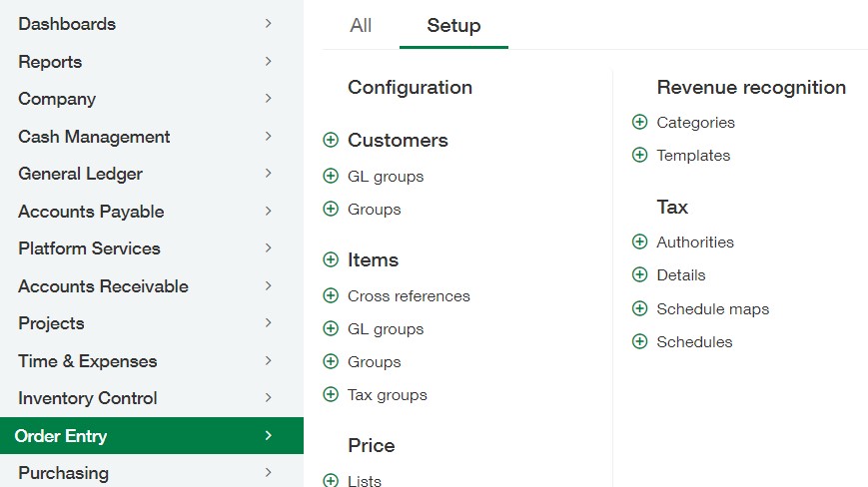Click the plus icon next to Categories
The width and height of the screenshot is (868, 487).
[x=640, y=123]
